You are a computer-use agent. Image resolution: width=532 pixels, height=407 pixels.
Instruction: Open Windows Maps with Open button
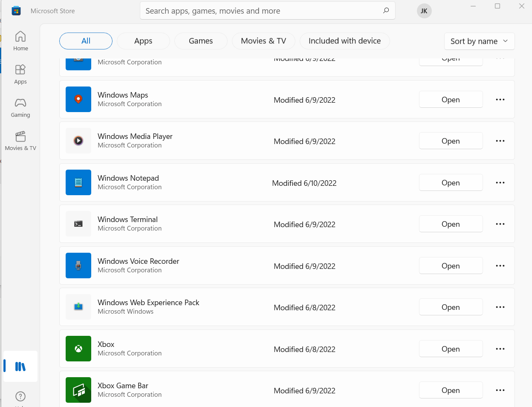[451, 99]
